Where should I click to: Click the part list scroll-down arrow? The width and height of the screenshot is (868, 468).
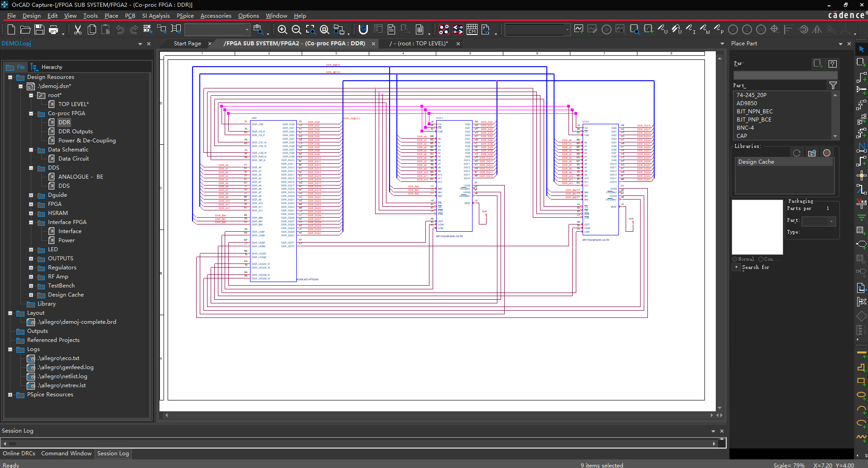[x=835, y=136]
